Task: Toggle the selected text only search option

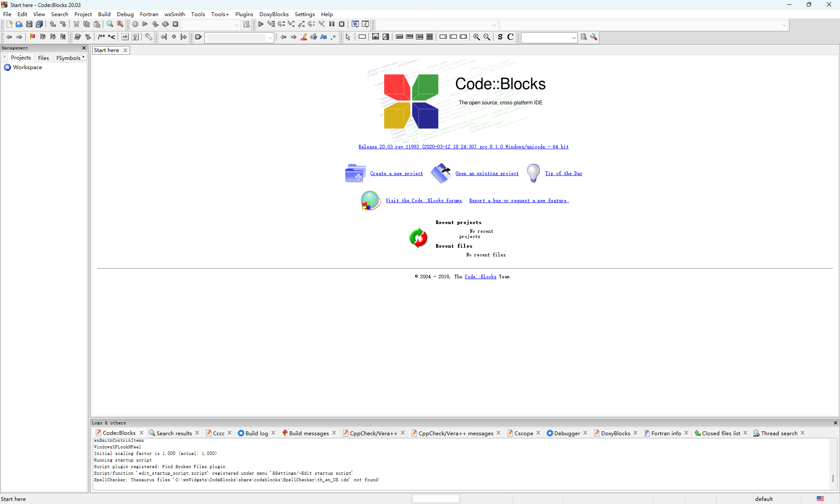Action: click(x=314, y=37)
